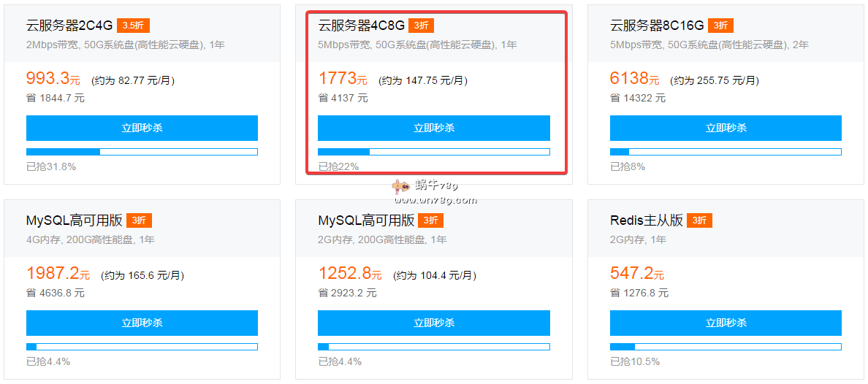
Task: Click the 3折 badge beside 云服务器8C16G
Action: (x=720, y=26)
